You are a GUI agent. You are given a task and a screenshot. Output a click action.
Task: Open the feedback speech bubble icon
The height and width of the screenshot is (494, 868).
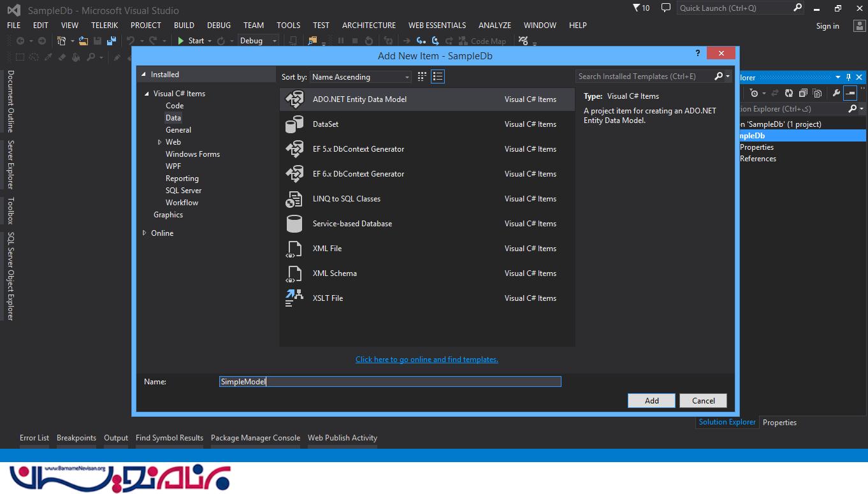[666, 8]
